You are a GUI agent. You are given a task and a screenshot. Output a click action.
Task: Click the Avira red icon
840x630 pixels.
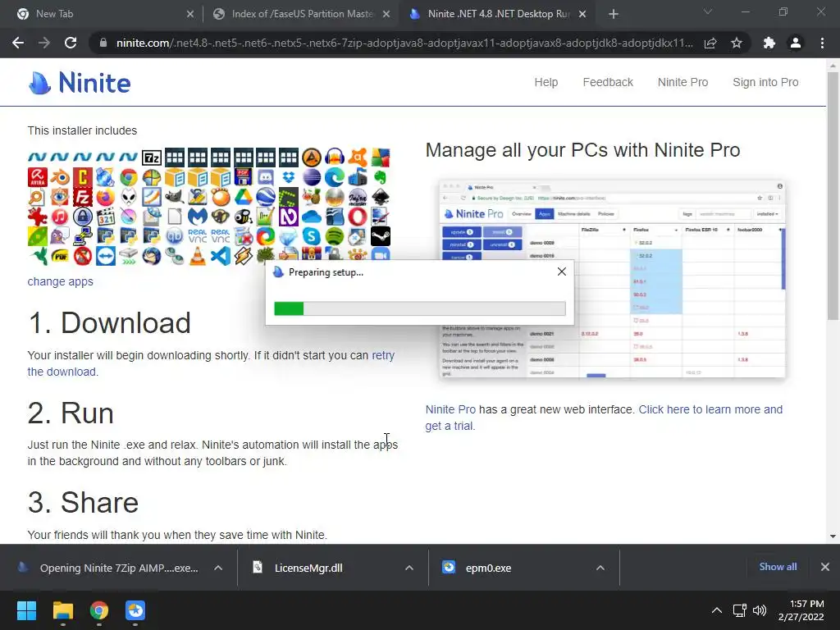[x=38, y=177]
